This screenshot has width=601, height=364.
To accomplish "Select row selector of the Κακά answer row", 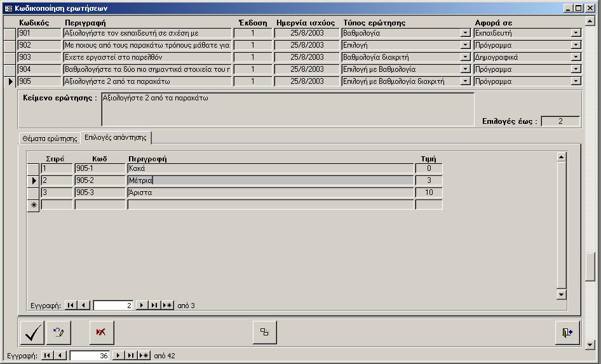I will (33, 168).
